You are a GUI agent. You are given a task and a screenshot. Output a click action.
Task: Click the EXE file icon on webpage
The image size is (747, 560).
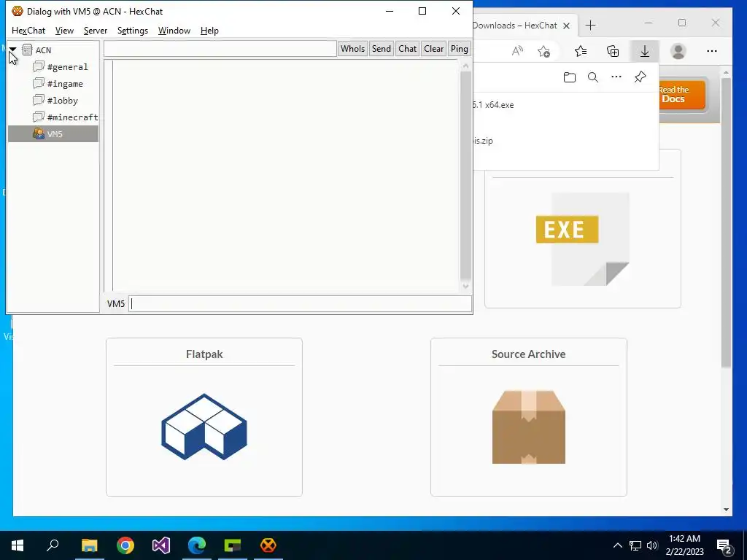[582, 238]
